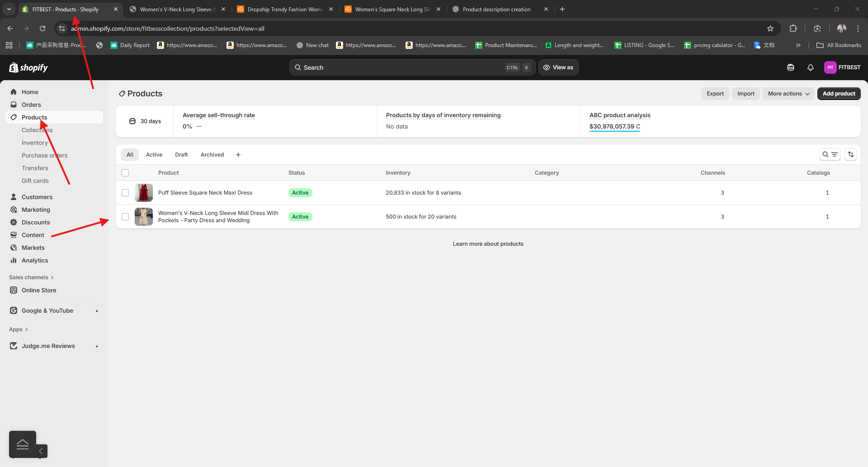This screenshot has height=467, width=868.
Task: Click the sort products arrows icon
Action: (851, 155)
